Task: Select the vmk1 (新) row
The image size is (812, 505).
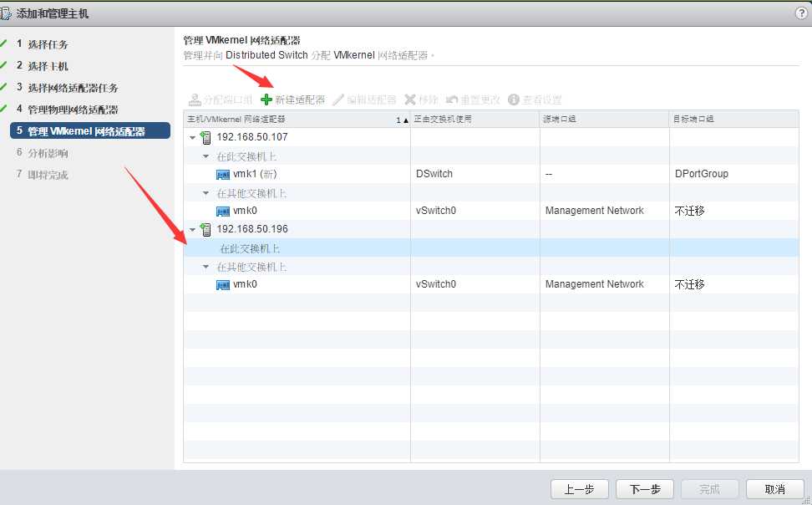Action: pyautogui.click(x=491, y=174)
